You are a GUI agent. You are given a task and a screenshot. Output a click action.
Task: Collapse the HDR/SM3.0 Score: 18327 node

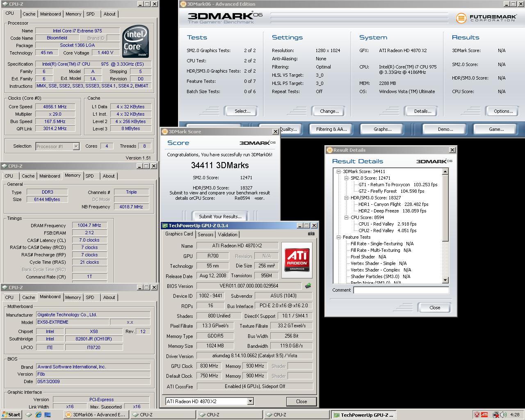click(x=347, y=198)
